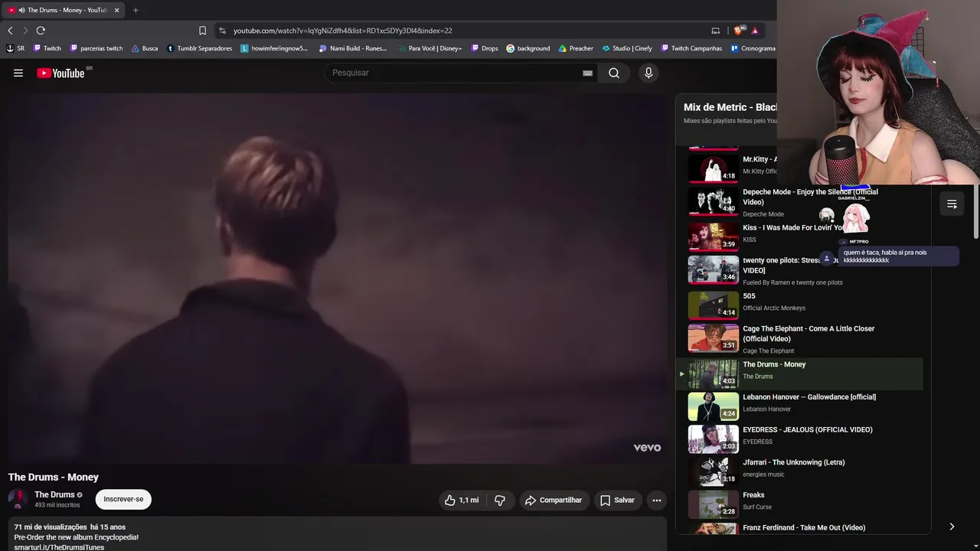
Task: Open The Drums channel name link
Action: point(54,495)
